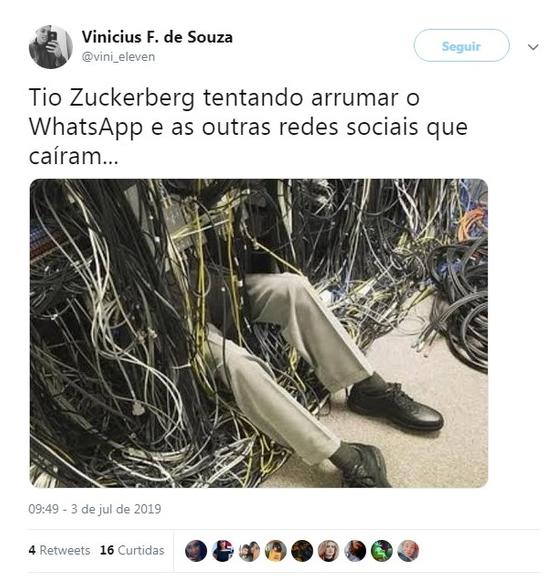Open the second liker avatar
Viewport: 544px width, 576px height.
click(x=223, y=551)
